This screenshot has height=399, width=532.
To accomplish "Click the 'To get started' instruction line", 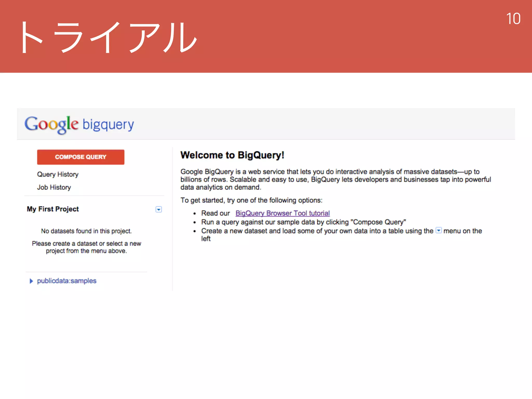I will pos(251,200).
